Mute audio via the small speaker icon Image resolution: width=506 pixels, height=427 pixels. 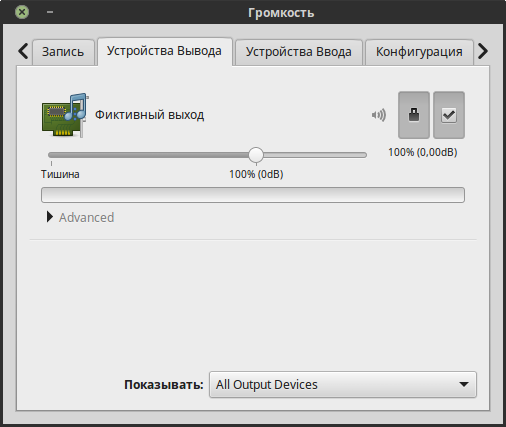379,115
